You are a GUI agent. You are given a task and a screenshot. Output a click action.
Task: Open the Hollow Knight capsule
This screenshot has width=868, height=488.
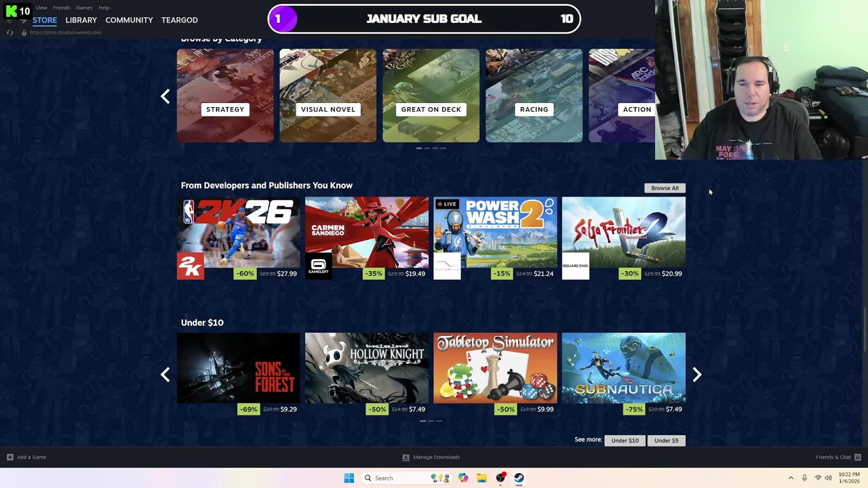(367, 368)
